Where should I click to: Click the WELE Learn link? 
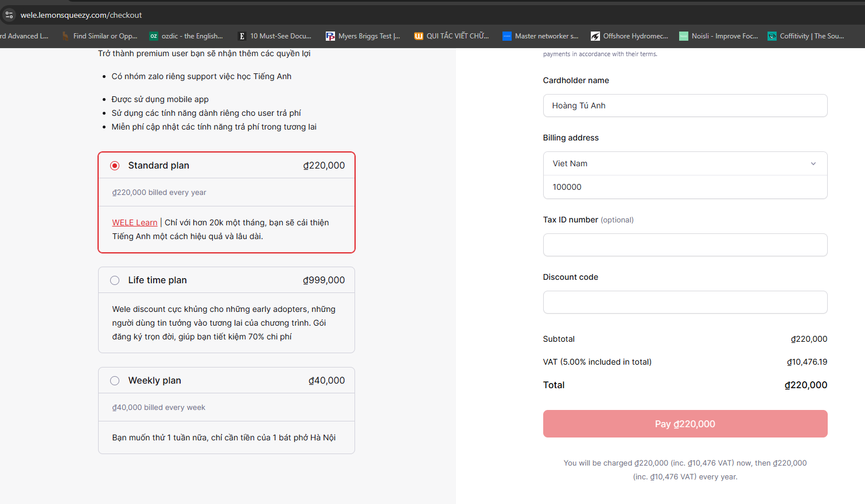coord(135,222)
